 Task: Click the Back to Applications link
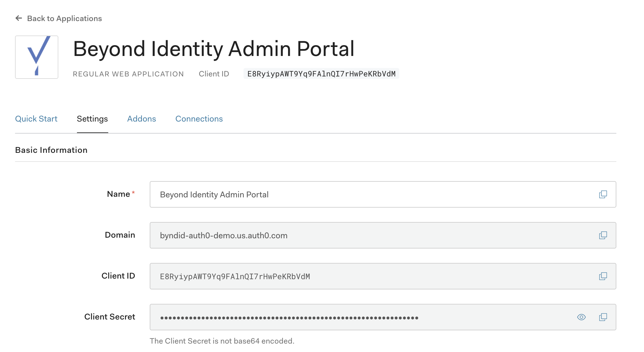pos(65,18)
